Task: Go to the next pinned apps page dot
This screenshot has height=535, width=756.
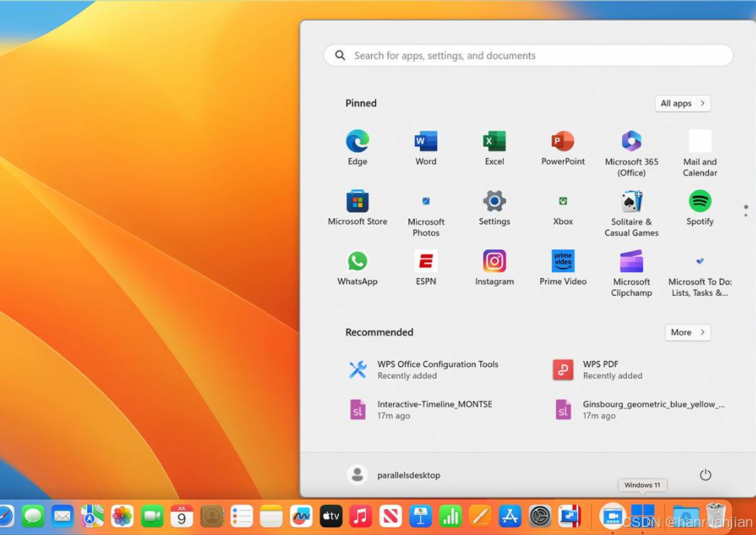Action: pos(745,215)
